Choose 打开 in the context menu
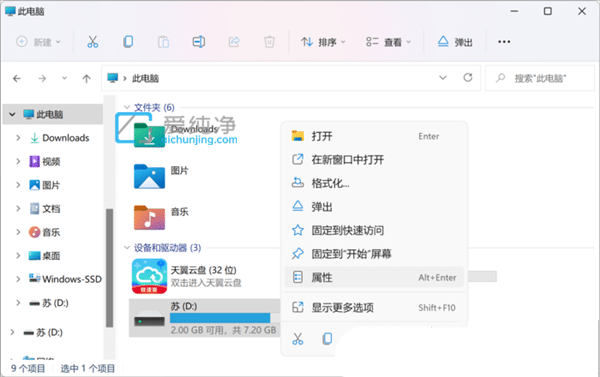The width and height of the screenshot is (600, 377). point(374,136)
